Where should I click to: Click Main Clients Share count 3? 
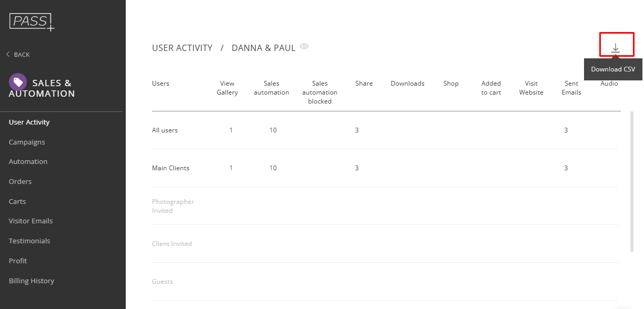click(357, 168)
